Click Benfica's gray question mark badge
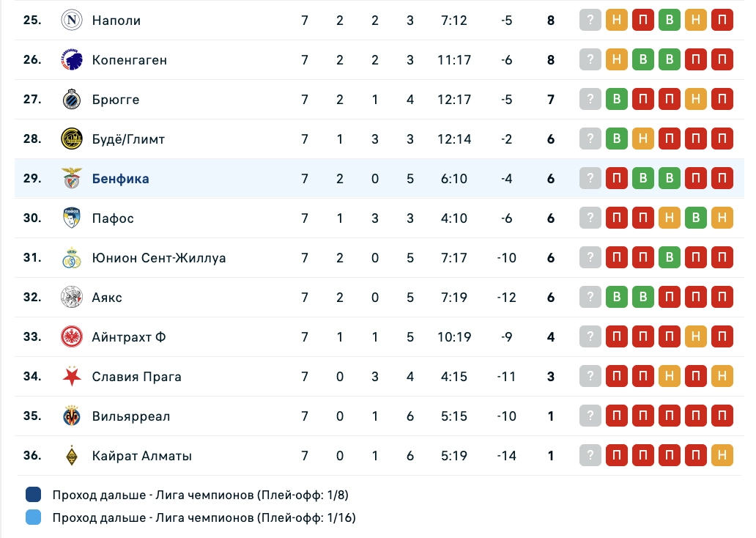The image size is (756, 538). coord(590,179)
